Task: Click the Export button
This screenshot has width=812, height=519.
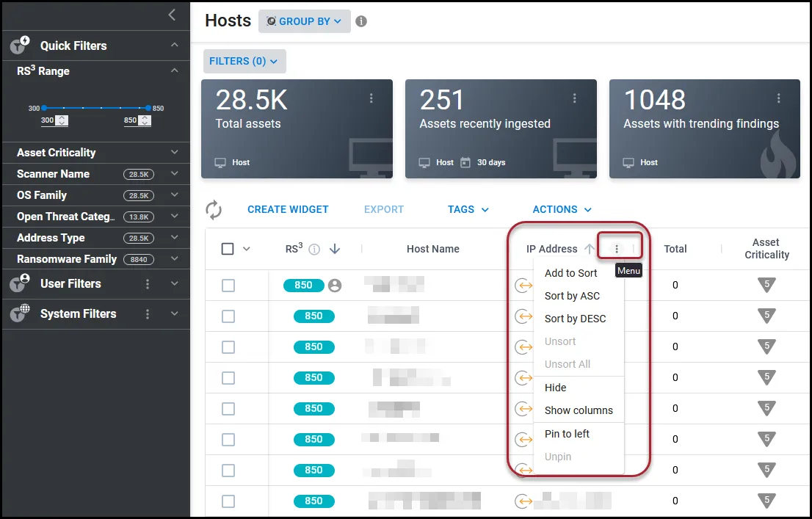Action: pos(384,209)
